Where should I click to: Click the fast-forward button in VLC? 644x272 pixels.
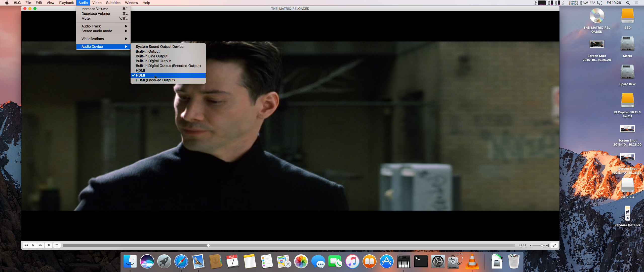pos(40,245)
